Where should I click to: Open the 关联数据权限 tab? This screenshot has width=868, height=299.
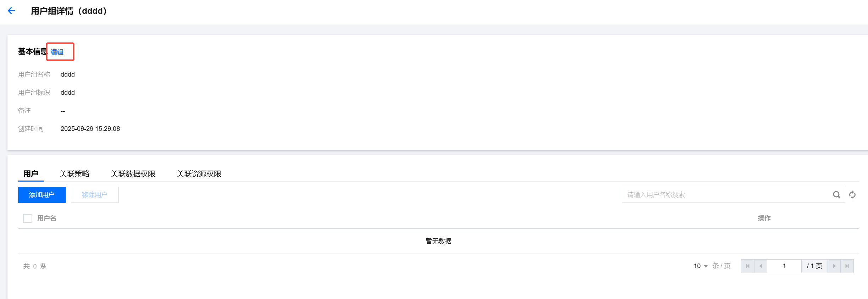click(133, 174)
